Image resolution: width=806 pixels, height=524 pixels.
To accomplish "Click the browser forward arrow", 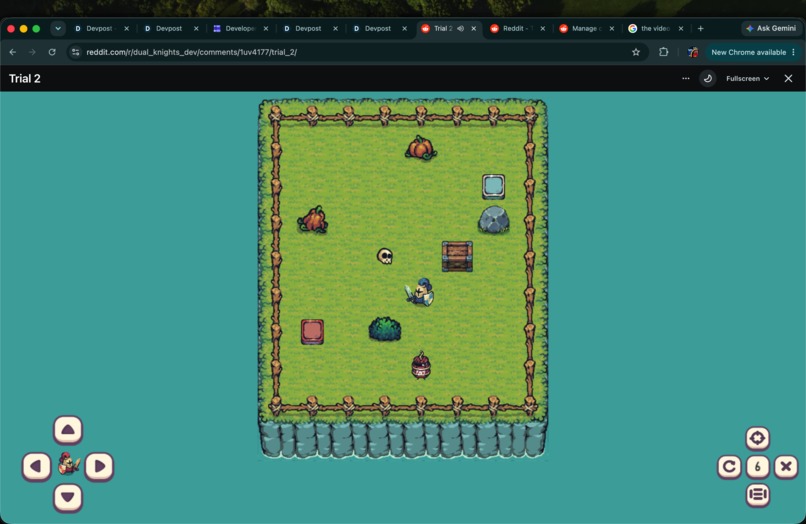I will pyautogui.click(x=32, y=52).
